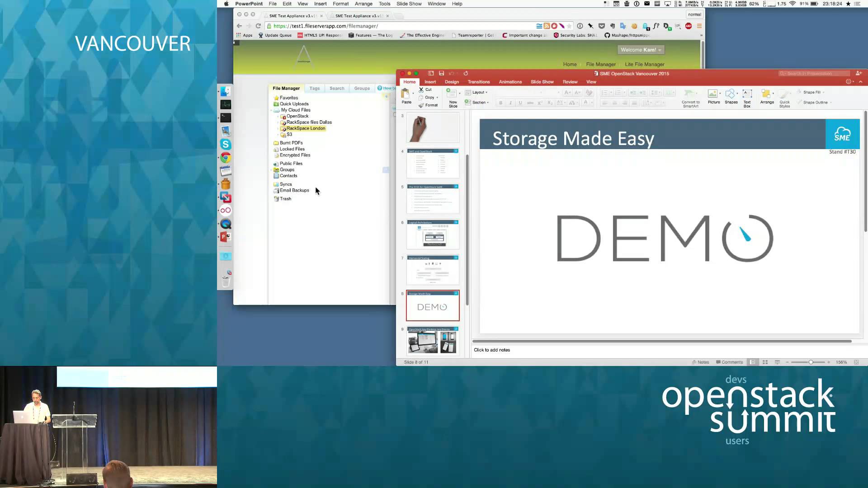Viewport: 868px width, 488px height.
Task: Click the Save icon in PowerPoint title bar
Action: coord(441,73)
